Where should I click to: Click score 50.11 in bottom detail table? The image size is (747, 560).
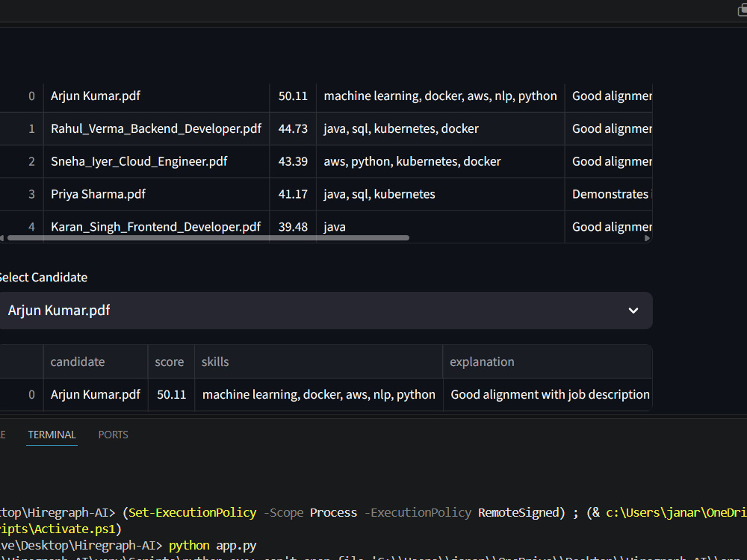171,395
